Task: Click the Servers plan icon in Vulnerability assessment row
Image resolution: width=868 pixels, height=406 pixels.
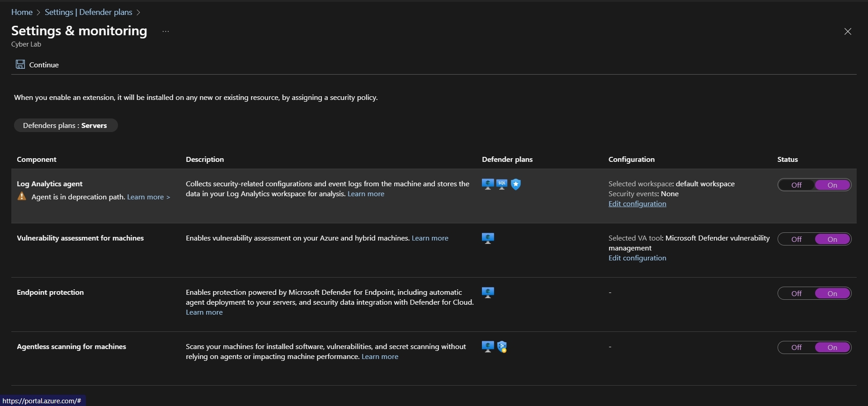Action: click(x=488, y=238)
